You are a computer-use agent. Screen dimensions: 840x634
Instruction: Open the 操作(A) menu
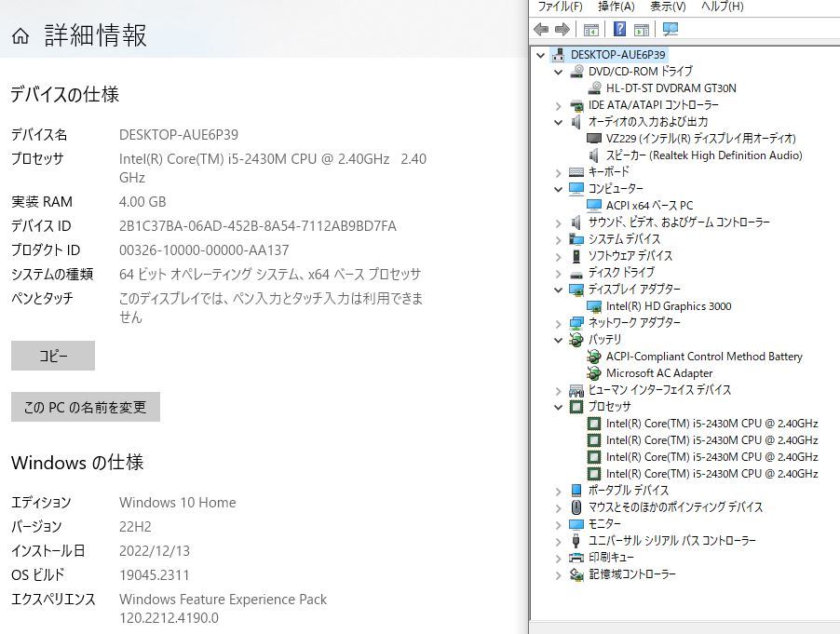tap(616, 7)
